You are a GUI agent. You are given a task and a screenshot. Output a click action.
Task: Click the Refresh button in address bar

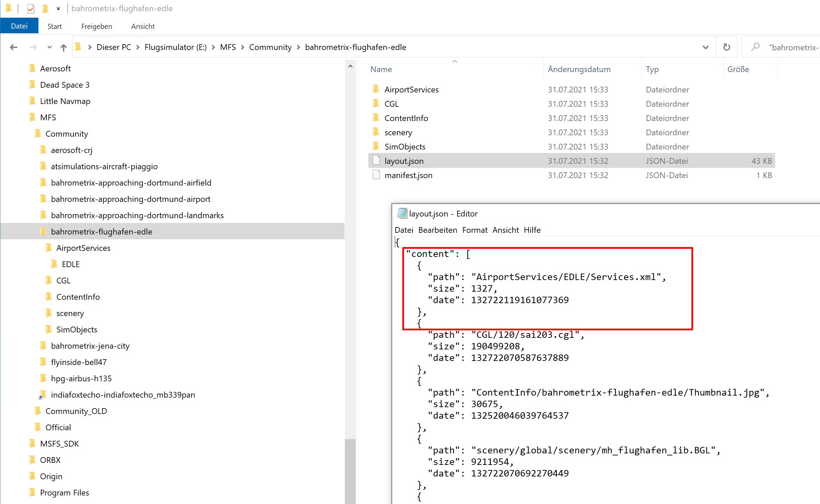(x=726, y=47)
